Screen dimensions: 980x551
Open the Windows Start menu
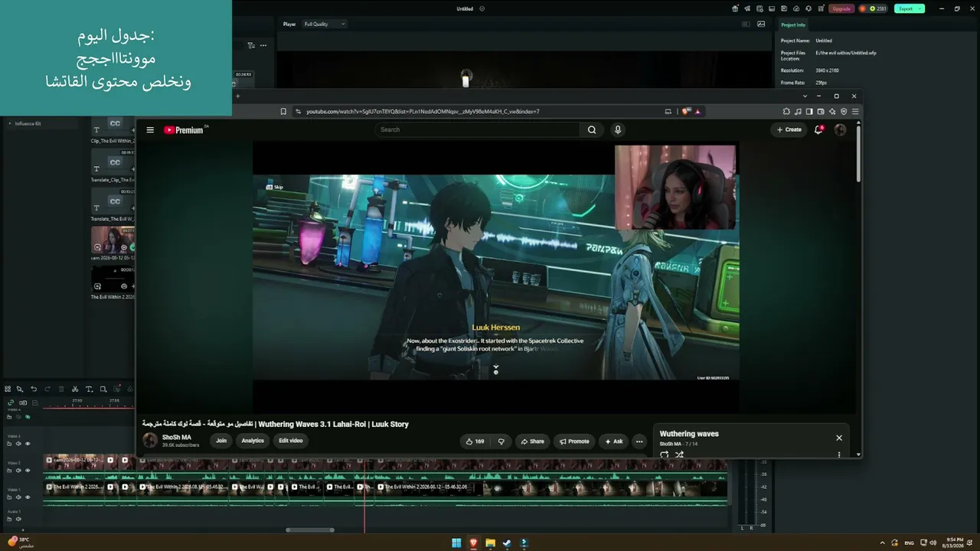456,543
